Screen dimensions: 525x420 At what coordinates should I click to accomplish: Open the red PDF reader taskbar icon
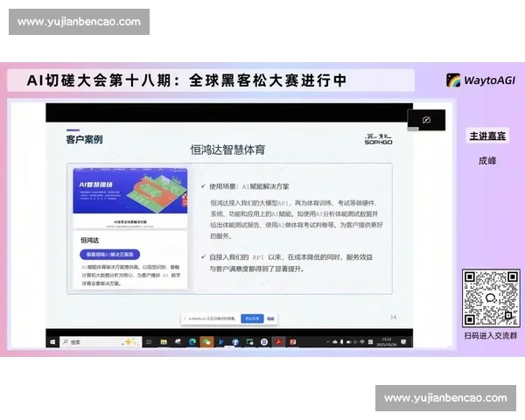278,342
